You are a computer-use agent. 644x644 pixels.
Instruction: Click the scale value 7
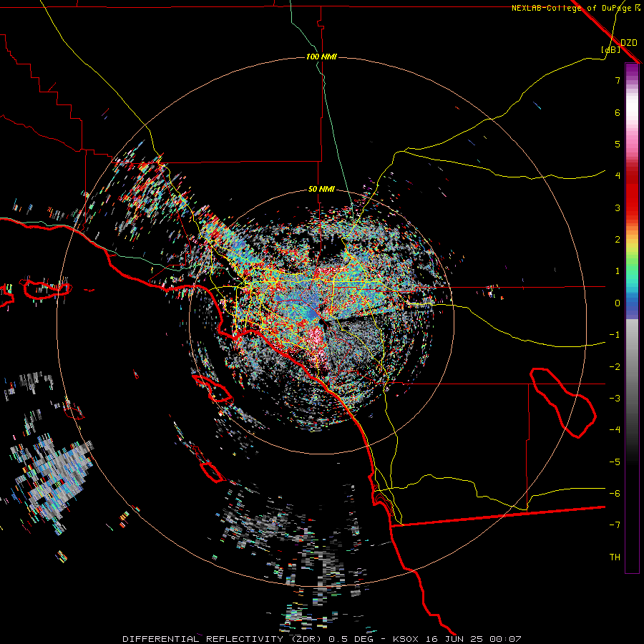pyautogui.click(x=618, y=80)
